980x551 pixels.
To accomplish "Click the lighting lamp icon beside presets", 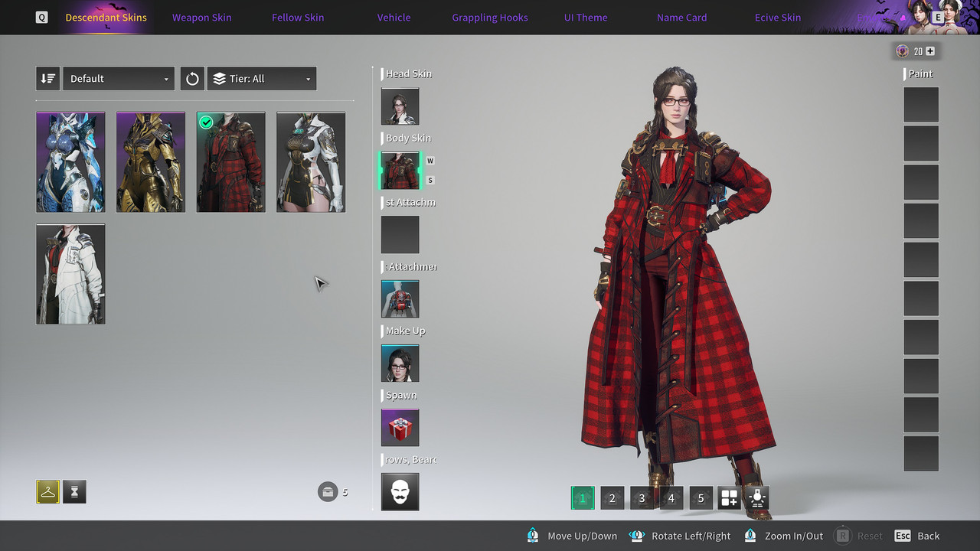I will point(757,498).
